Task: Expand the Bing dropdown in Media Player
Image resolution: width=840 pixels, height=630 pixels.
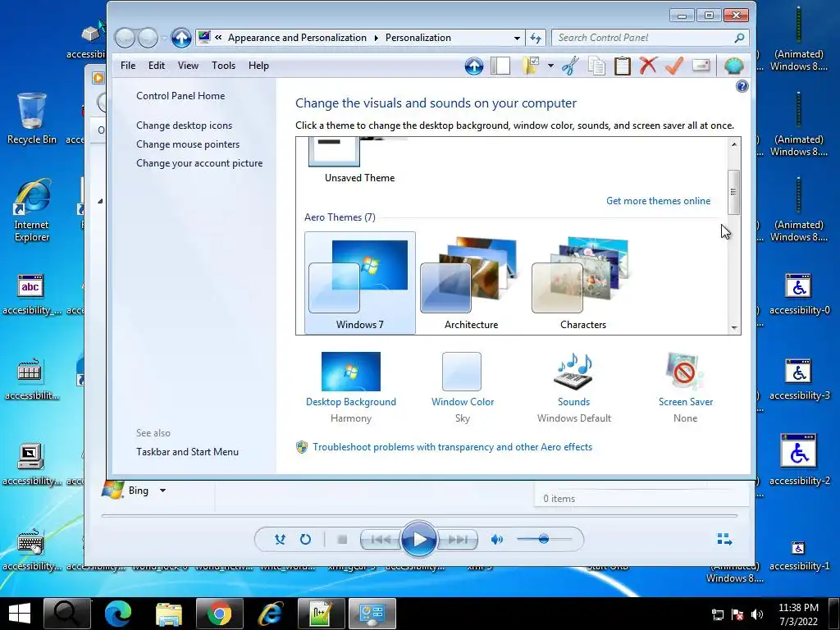Action: pos(163,491)
